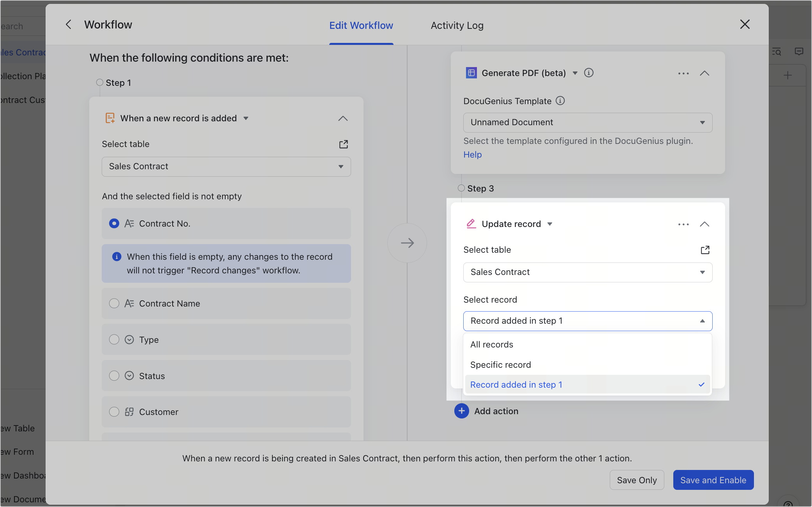Viewport: 812px width, 507px height.
Task: Click the Generate PDF action icon
Action: click(x=471, y=73)
